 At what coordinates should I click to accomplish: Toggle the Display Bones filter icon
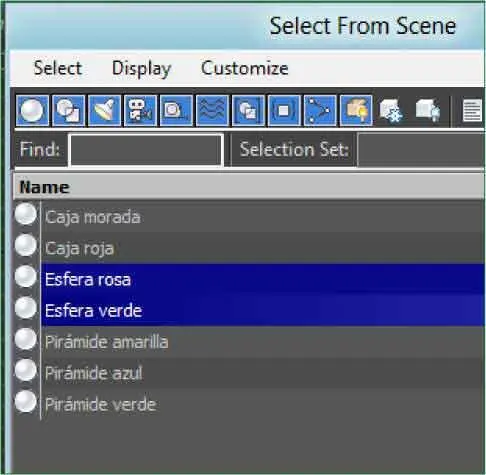[x=320, y=111]
